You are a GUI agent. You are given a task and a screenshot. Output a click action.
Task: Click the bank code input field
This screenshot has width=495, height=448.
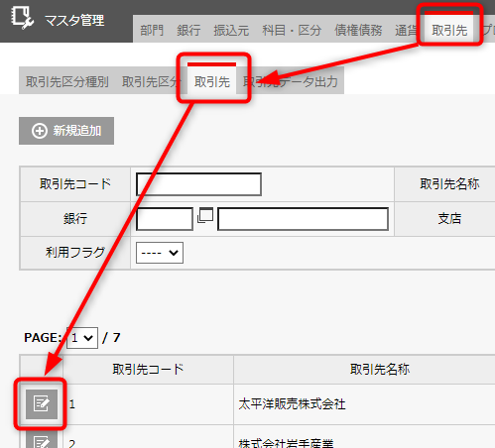[x=165, y=219]
